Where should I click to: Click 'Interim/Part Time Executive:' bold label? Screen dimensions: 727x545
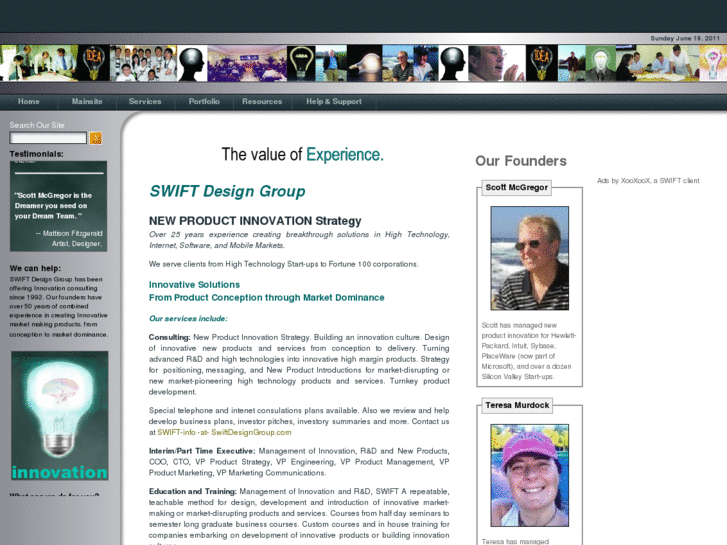point(202,451)
